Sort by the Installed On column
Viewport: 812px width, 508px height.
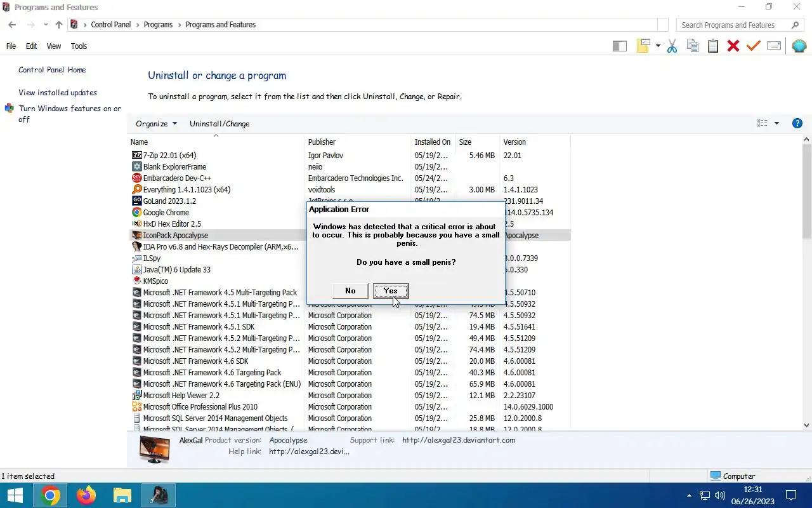(433, 142)
